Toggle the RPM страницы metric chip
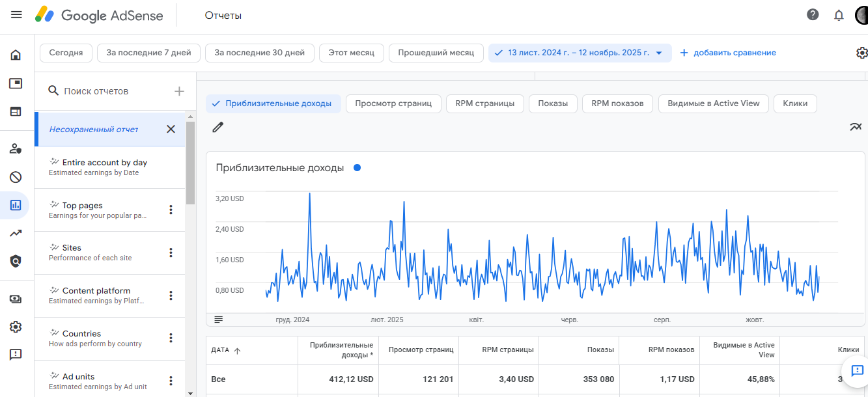Image resolution: width=868 pixels, height=397 pixels. 484,103
